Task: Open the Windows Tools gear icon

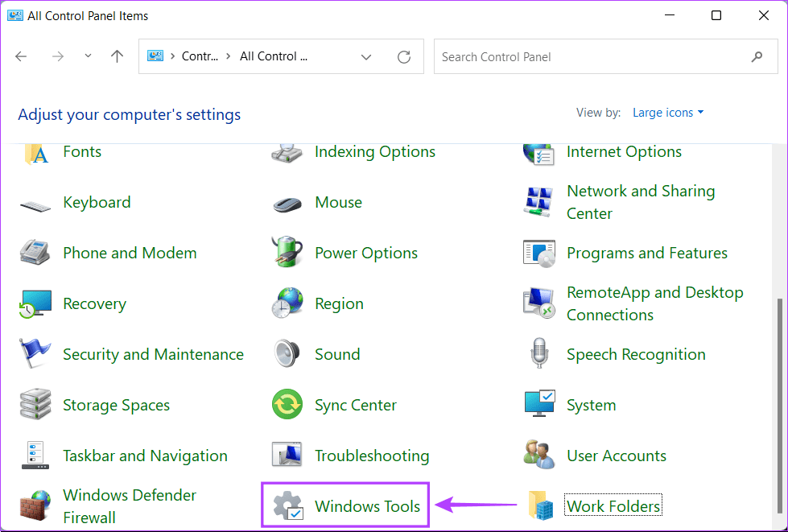Action: point(287,506)
